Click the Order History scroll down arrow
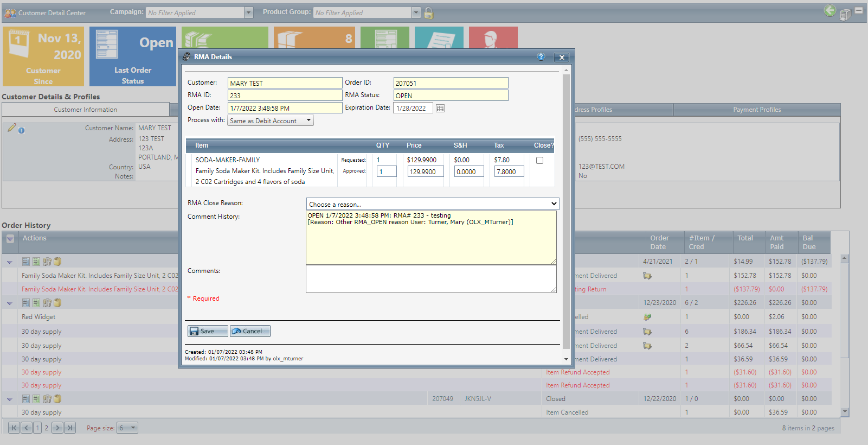Screen dimensions: 868x445 (845, 412)
